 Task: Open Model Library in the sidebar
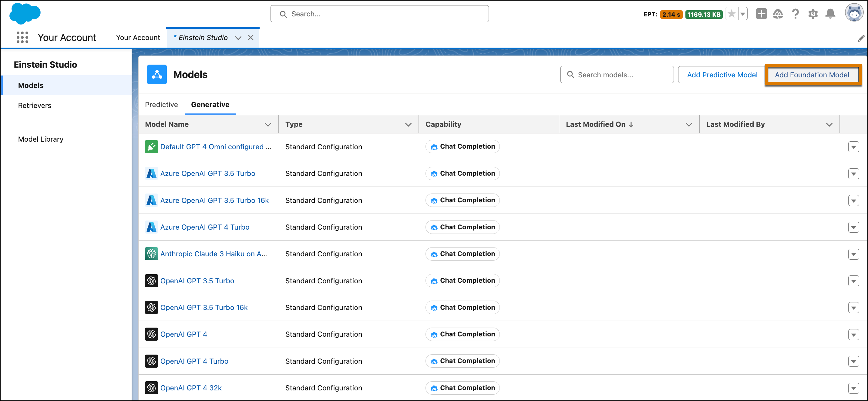66,139
